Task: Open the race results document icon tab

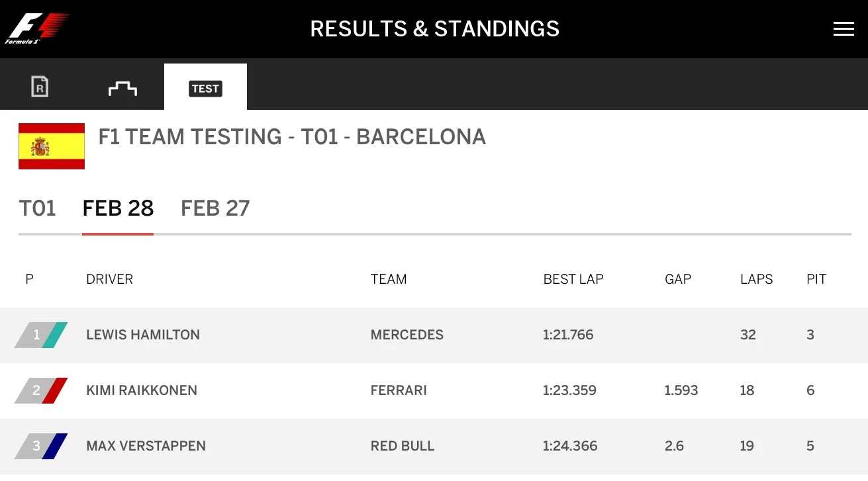Action: tap(40, 87)
